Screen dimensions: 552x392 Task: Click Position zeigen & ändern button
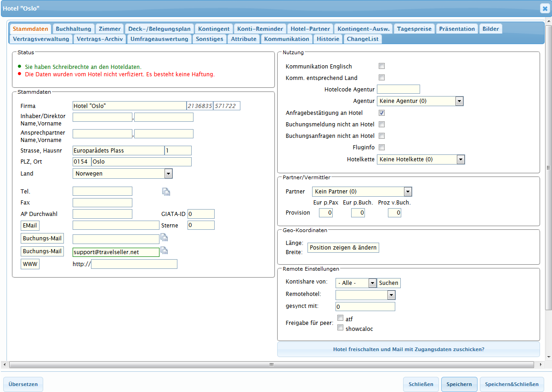343,248
